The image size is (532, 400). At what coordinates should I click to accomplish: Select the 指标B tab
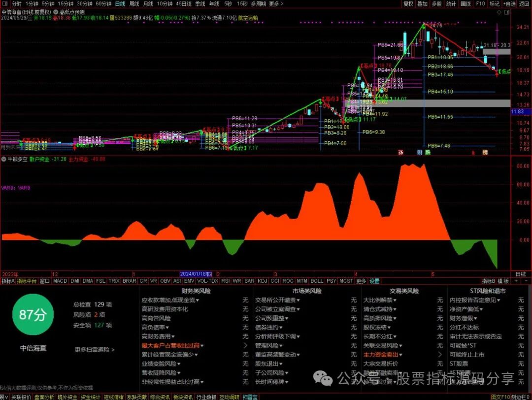click(x=488, y=281)
